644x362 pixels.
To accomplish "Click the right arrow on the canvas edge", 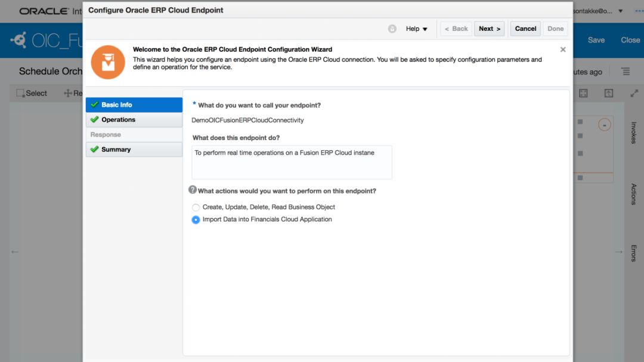I will tap(619, 252).
